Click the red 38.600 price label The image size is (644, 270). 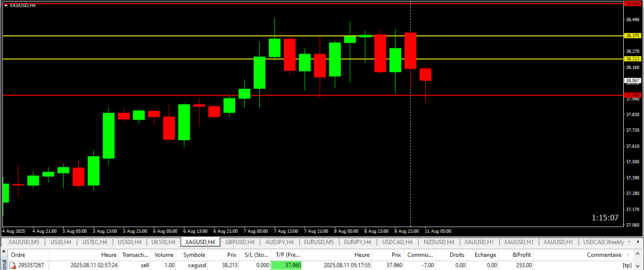click(x=632, y=4)
